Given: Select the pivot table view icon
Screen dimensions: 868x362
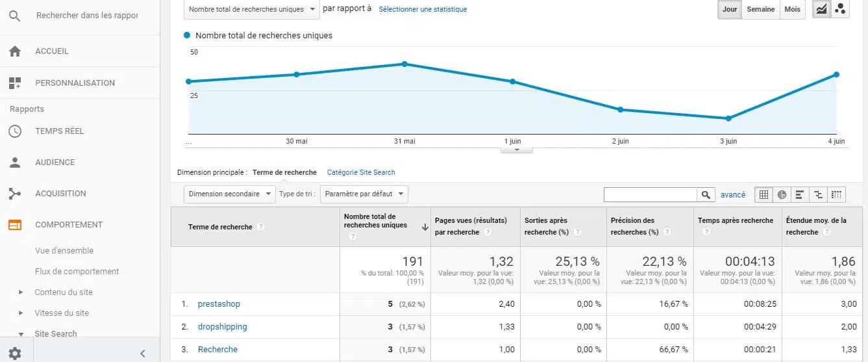Looking at the screenshot, I should tap(837, 194).
